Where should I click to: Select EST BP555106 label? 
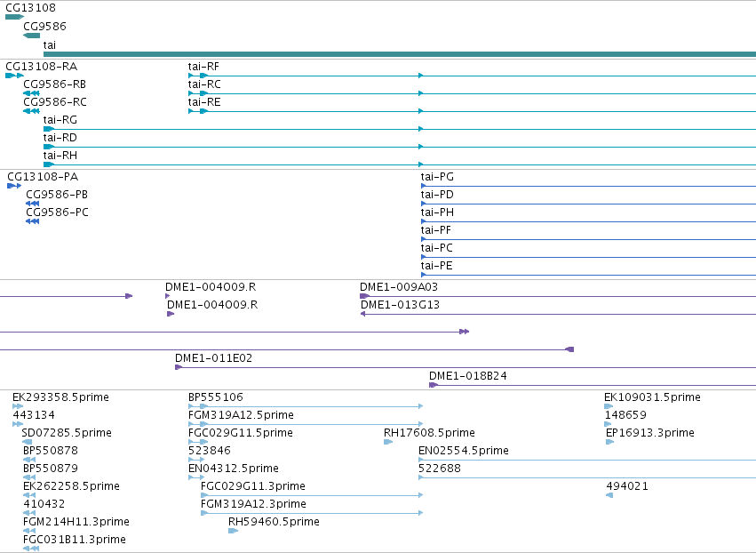click(x=216, y=397)
